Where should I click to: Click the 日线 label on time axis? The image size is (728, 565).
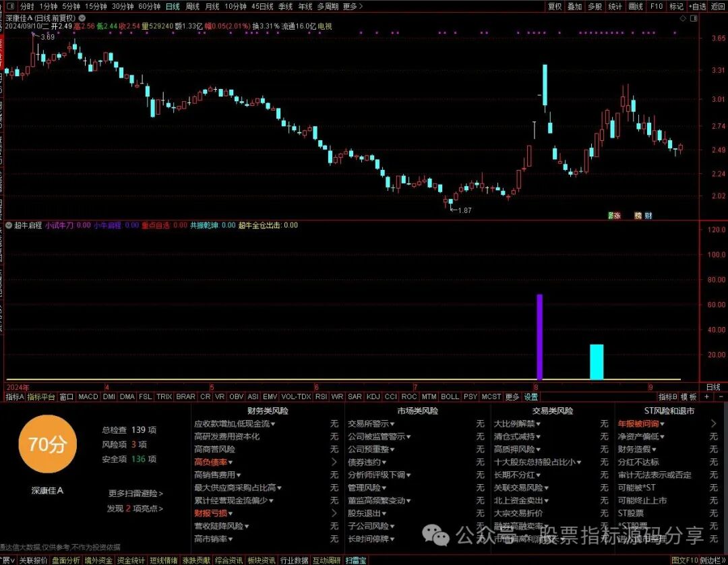[x=713, y=387]
